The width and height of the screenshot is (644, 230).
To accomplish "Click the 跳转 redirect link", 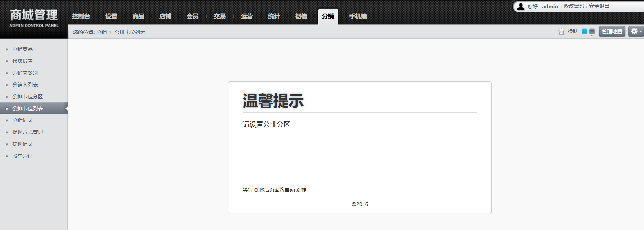I will 301,190.
